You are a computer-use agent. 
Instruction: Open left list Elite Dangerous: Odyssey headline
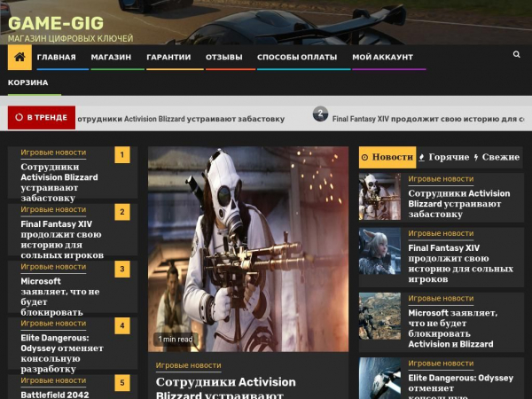[x=62, y=354]
